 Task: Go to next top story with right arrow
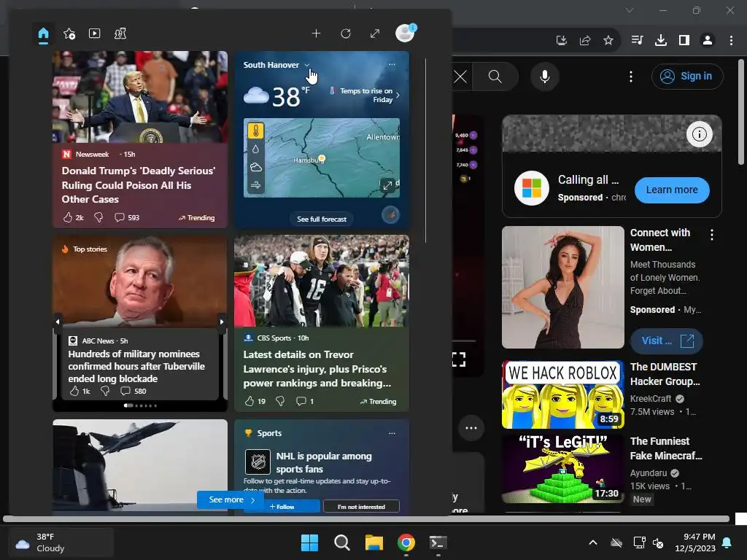222,322
